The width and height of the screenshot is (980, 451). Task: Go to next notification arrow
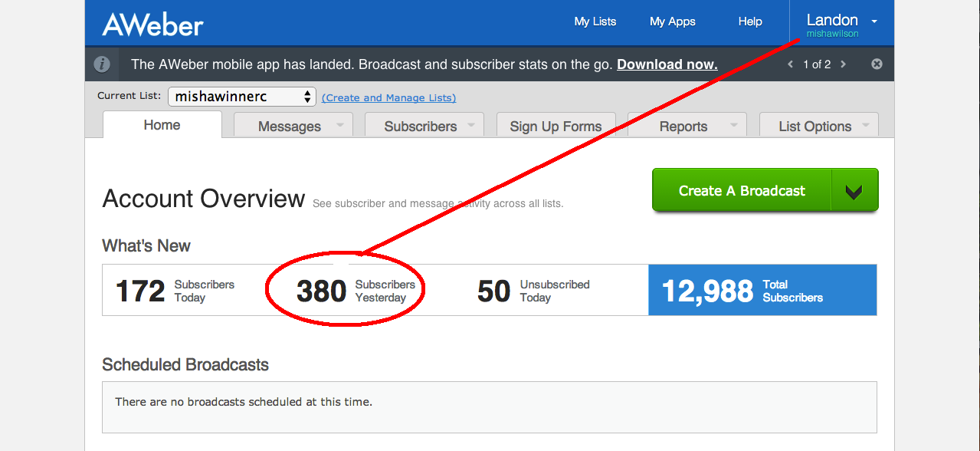844,64
